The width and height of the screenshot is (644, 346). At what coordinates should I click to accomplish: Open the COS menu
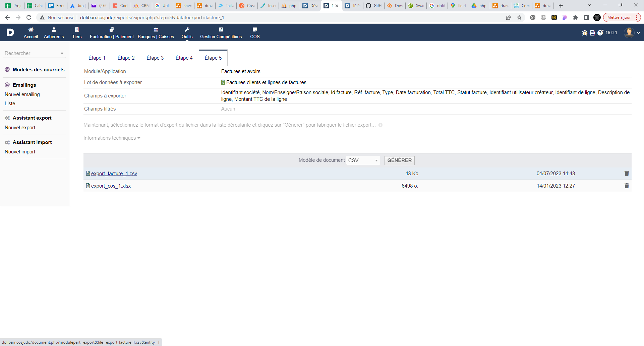click(x=255, y=33)
